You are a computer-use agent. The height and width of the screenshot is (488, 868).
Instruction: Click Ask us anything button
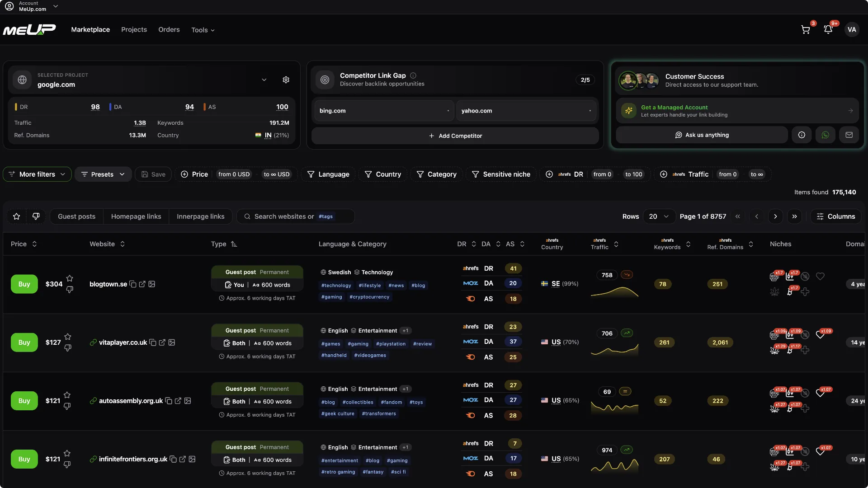point(702,135)
